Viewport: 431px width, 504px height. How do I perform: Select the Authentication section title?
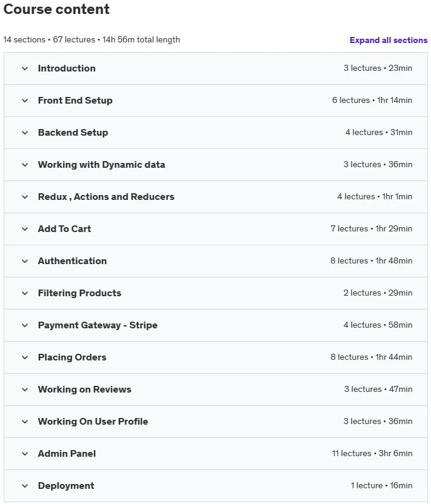tap(72, 260)
